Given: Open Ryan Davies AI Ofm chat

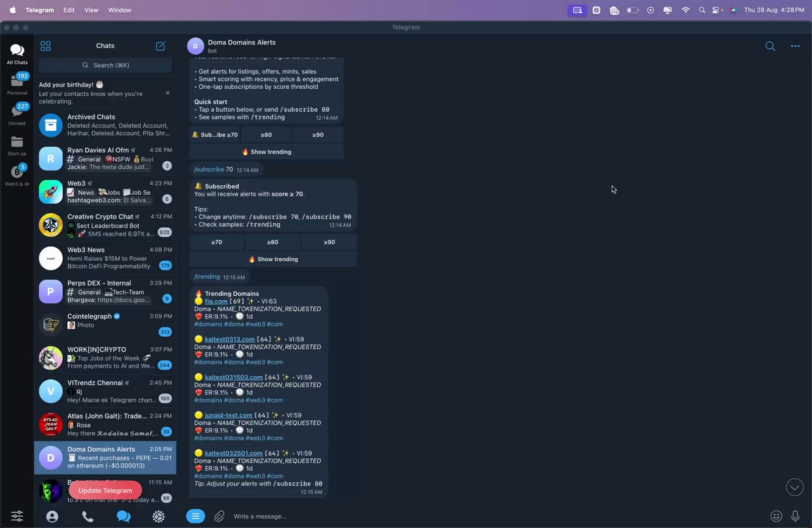Looking at the screenshot, I should (105, 158).
